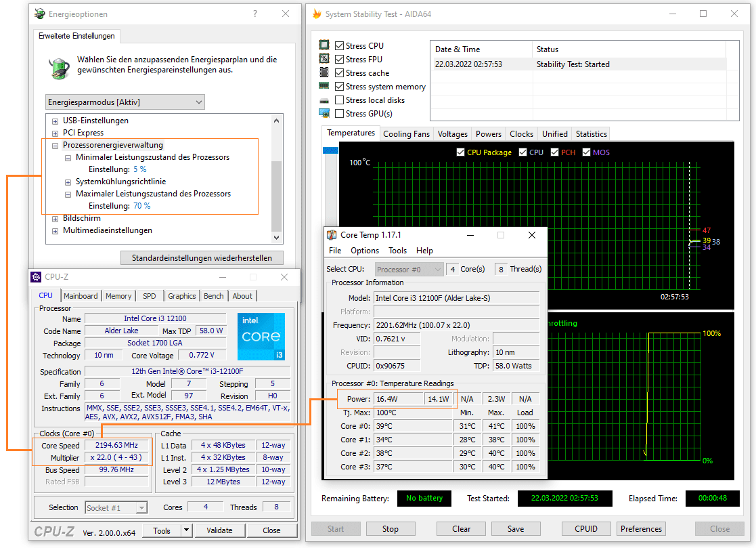Switch to Cooling Fans tab in AIDA64
Screen dimensions: 756x548
point(406,134)
